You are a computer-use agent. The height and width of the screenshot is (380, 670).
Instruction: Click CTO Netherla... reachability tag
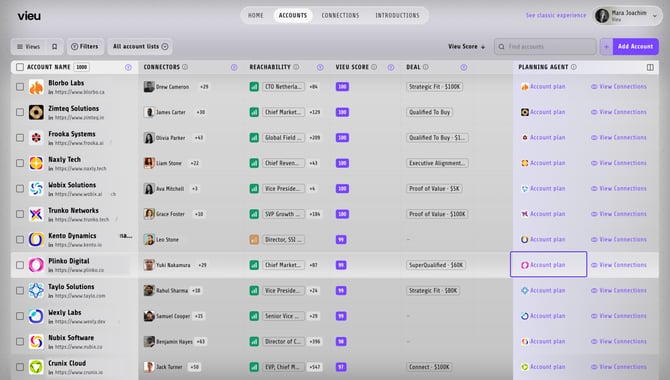(x=283, y=87)
